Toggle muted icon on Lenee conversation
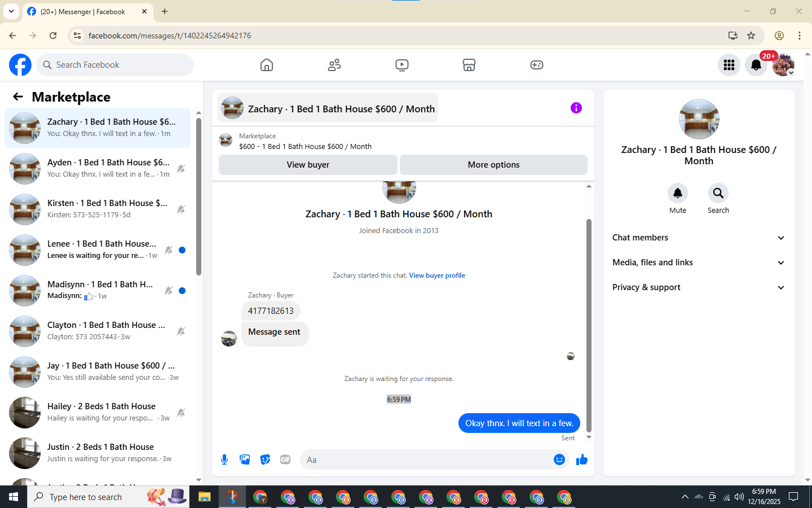Screen dimensions: 812x508 click(169, 250)
